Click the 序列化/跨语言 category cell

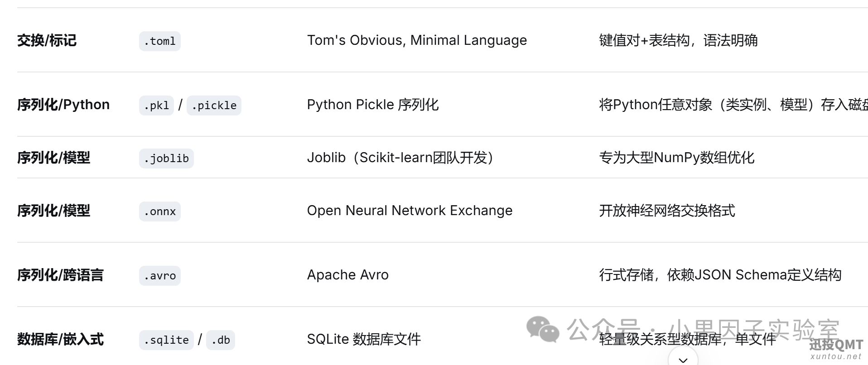[60, 275]
